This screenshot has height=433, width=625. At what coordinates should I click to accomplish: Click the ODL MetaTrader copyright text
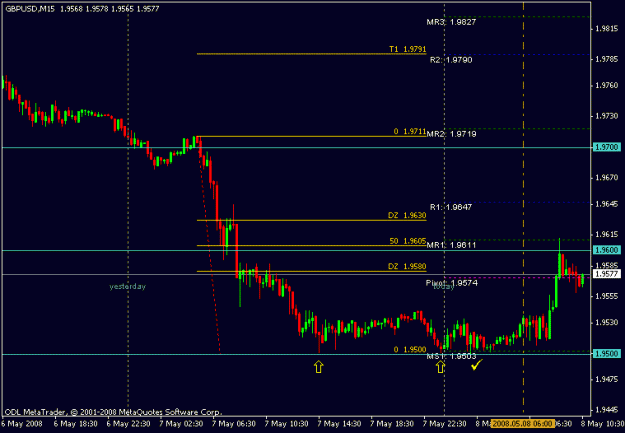pyautogui.click(x=113, y=412)
